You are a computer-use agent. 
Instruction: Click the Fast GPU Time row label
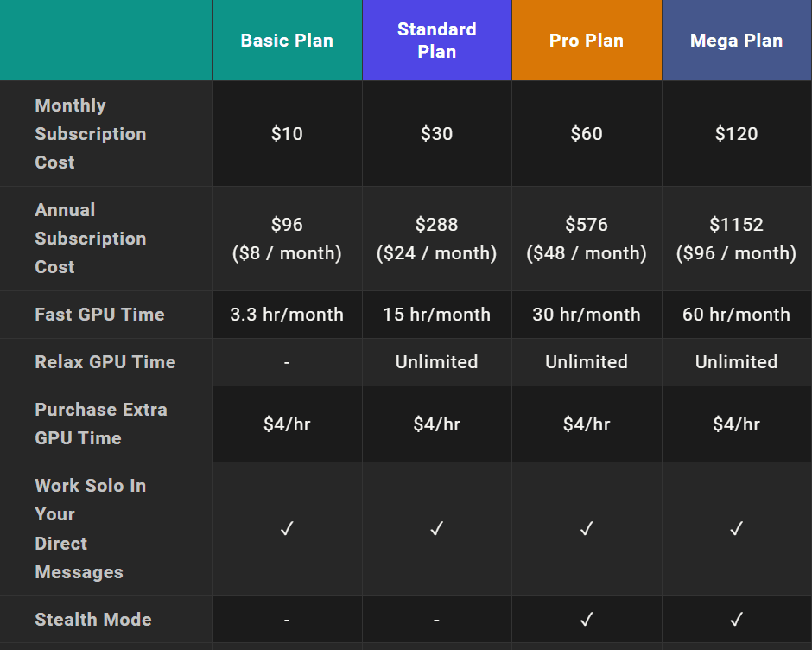pos(99,315)
